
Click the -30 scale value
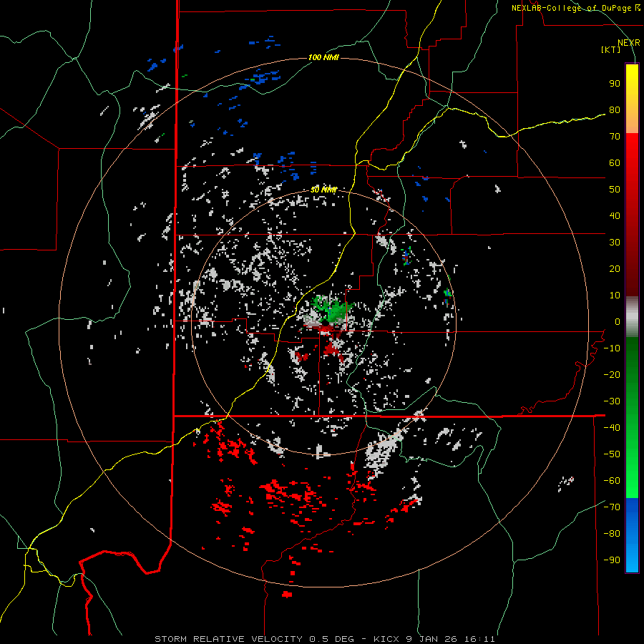click(x=612, y=401)
